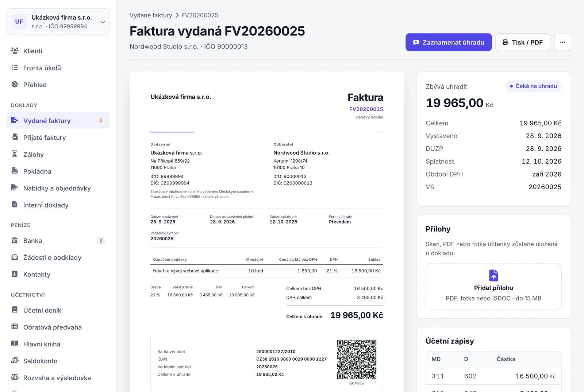Click the UF company avatar
Image resolution: width=584 pixels, height=392 pixels.
coord(19,22)
